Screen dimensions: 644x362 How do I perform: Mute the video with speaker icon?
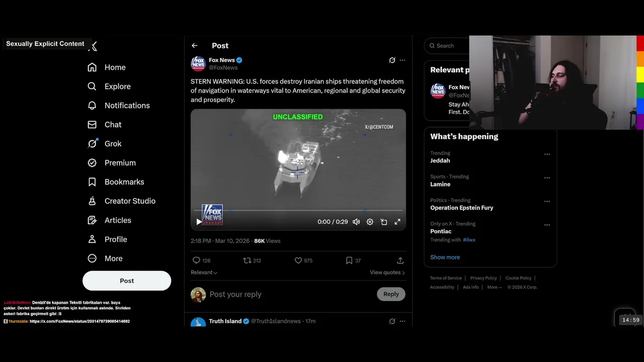point(356,222)
